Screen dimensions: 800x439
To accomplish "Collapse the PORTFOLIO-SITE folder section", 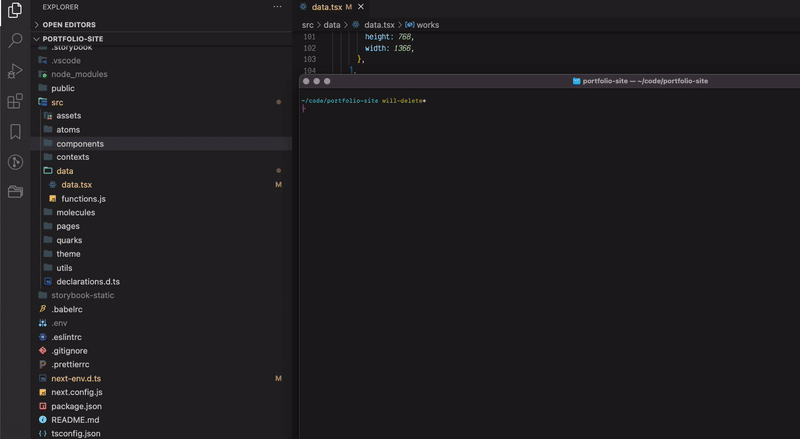I will [72, 39].
